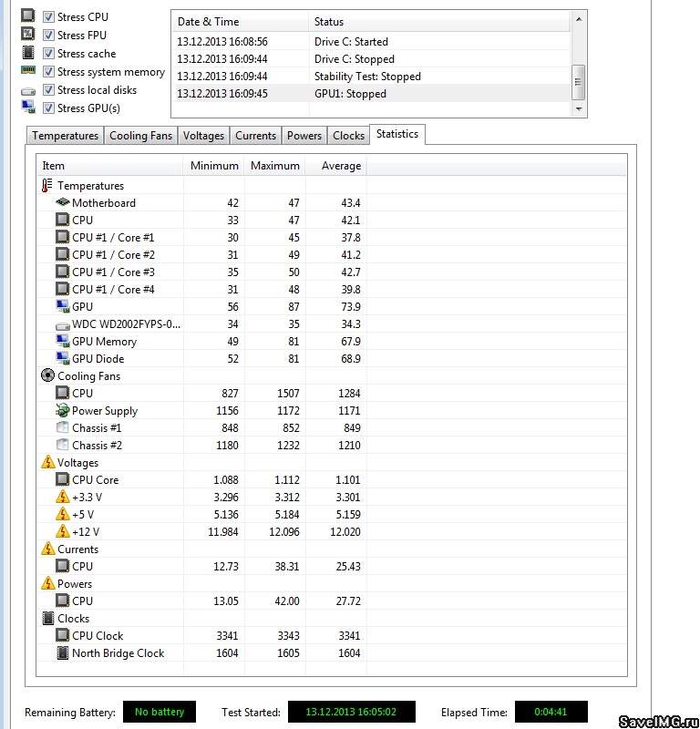Open the Voltages tab
700x729 pixels.
coord(203,136)
